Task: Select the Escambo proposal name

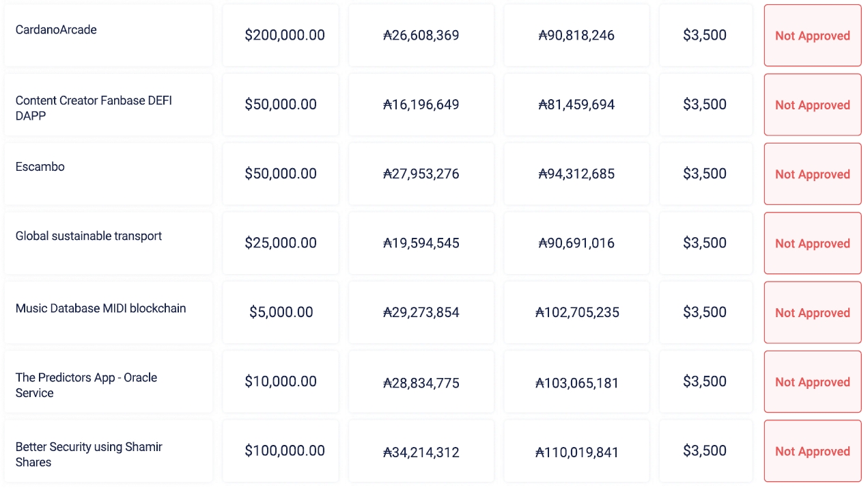Action: pos(40,167)
